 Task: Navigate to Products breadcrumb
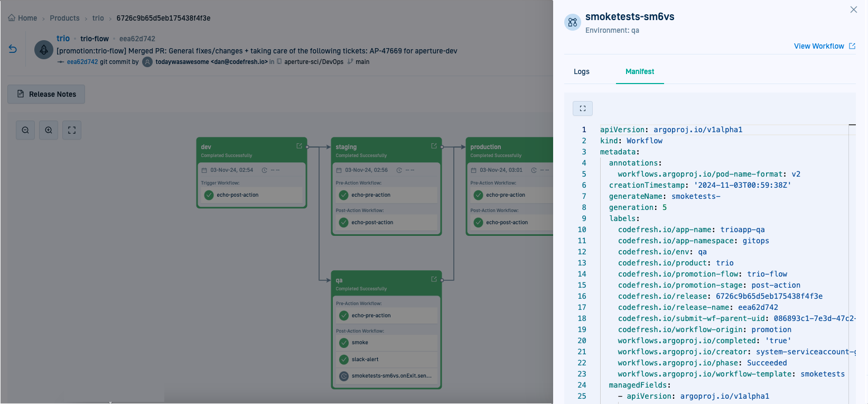coord(64,18)
